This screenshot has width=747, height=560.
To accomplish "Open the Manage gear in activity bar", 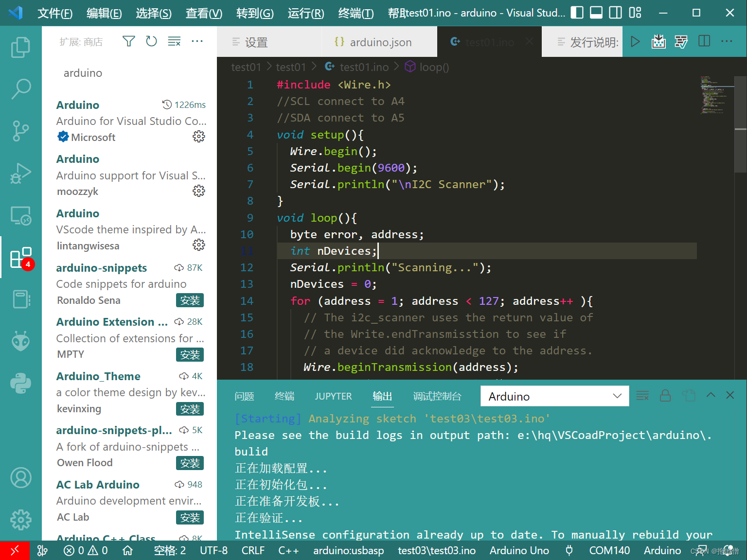I will point(20,520).
